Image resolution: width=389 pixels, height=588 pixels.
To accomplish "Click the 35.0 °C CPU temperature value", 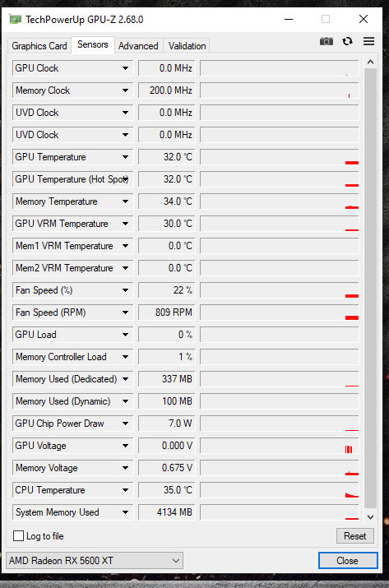I will (167, 490).
